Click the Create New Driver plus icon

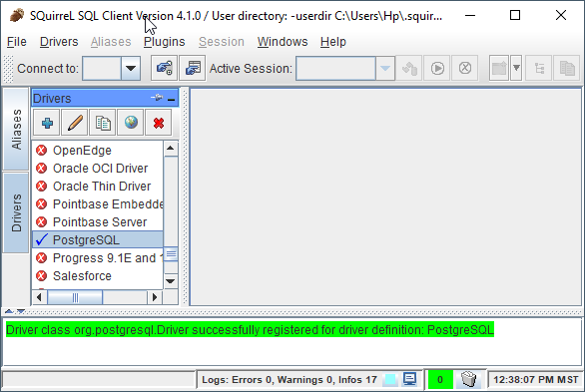47,123
